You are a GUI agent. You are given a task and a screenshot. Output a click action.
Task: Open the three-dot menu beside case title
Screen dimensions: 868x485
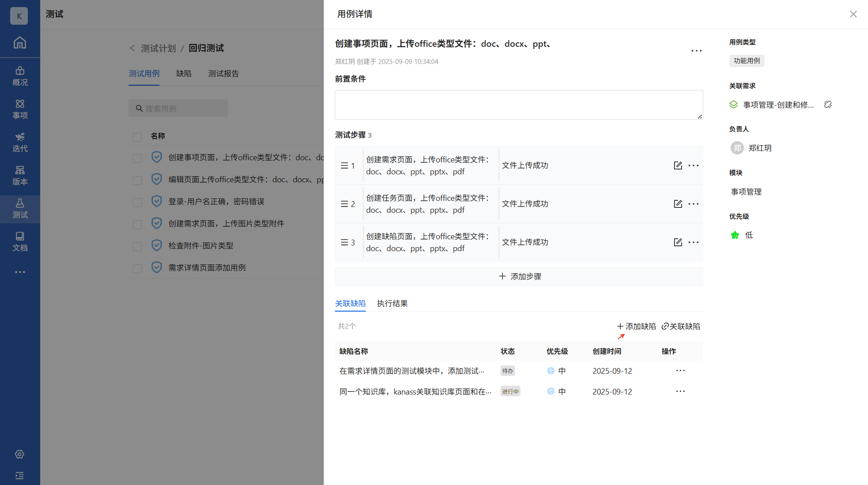(696, 51)
